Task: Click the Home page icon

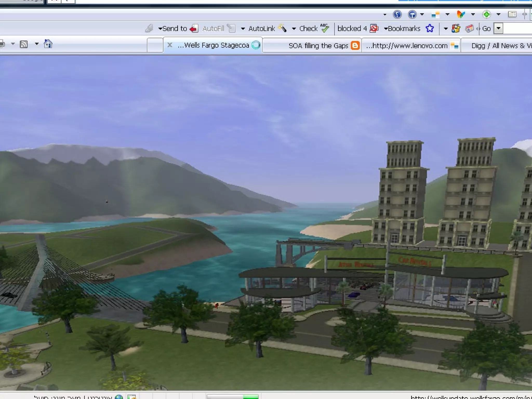Action: click(48, 44)
